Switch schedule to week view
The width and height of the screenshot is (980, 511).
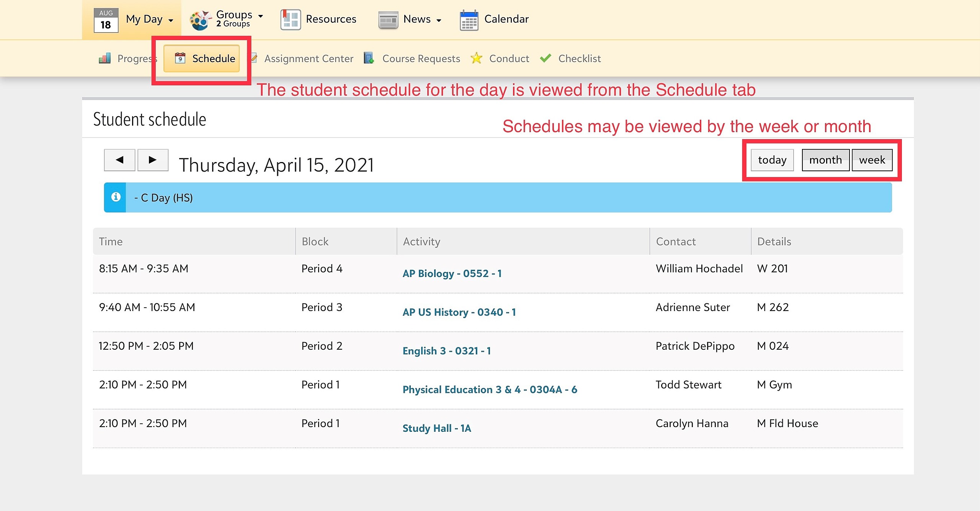[872, 160]
